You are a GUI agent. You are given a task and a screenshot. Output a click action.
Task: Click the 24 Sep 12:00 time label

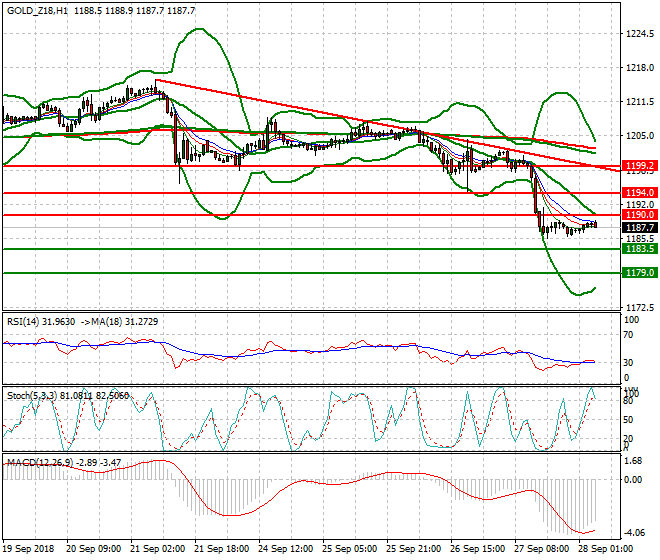point(288,550)
